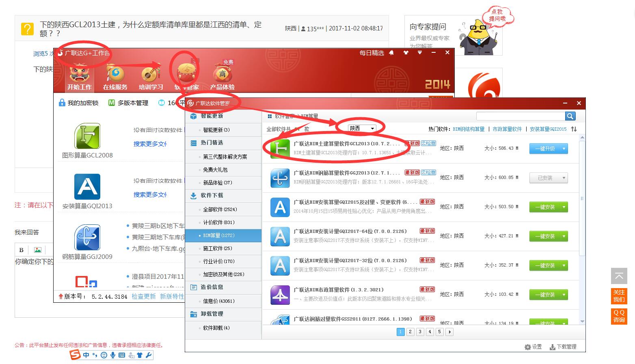Click 一键安装 for GQI2015
635x364 pixels.
coord(544,207)
